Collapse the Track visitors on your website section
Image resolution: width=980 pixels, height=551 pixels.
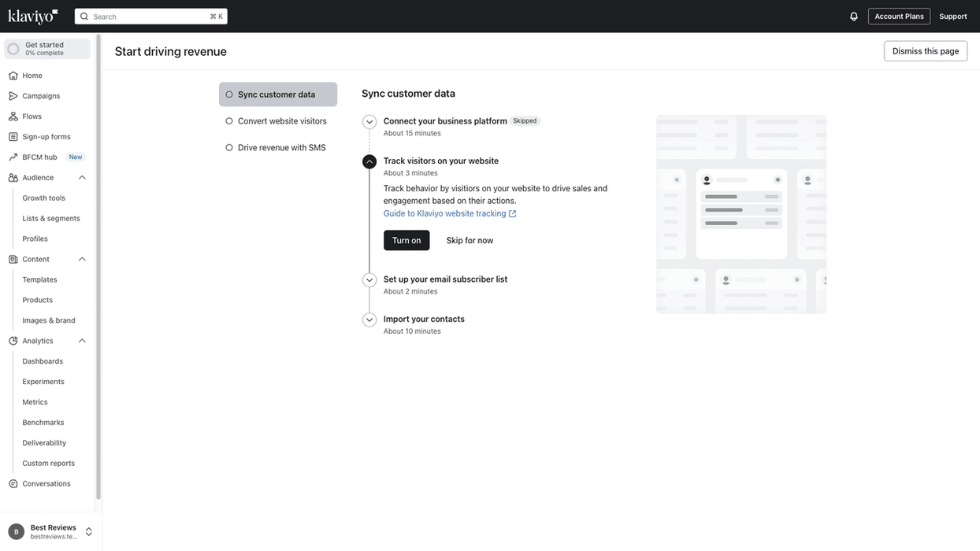[x=368, y=160]
